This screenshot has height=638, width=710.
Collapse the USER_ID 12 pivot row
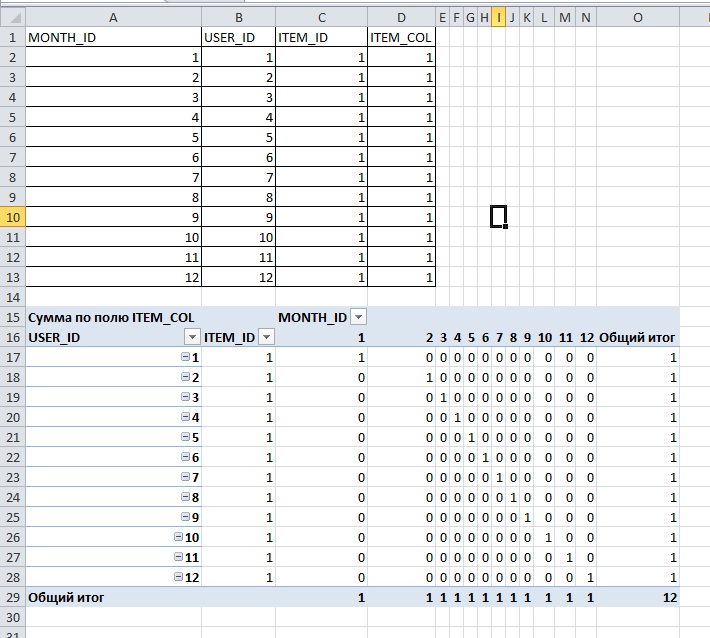point(178,577)
